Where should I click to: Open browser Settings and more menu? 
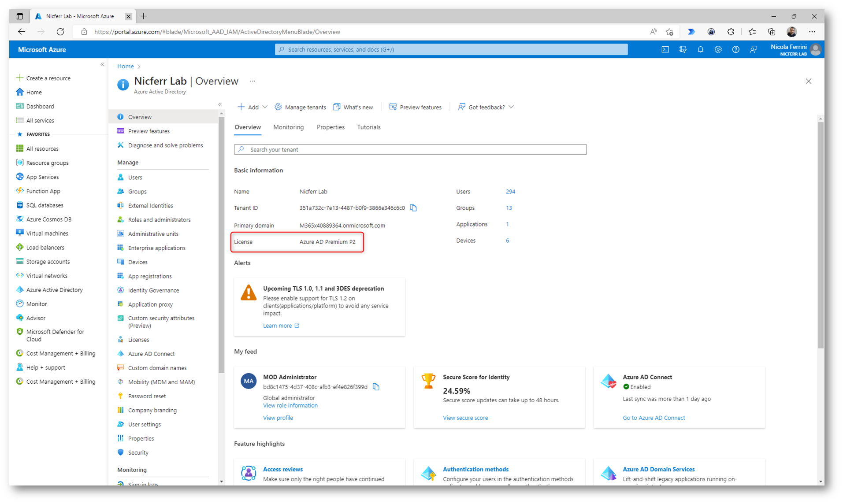tap(812, 32)
